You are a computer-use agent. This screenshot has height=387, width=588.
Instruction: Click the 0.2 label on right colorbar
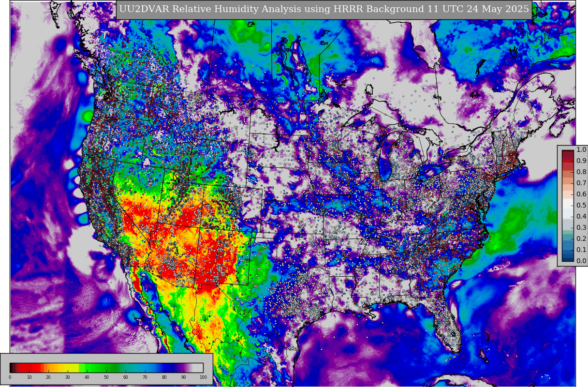pos(581,238)
